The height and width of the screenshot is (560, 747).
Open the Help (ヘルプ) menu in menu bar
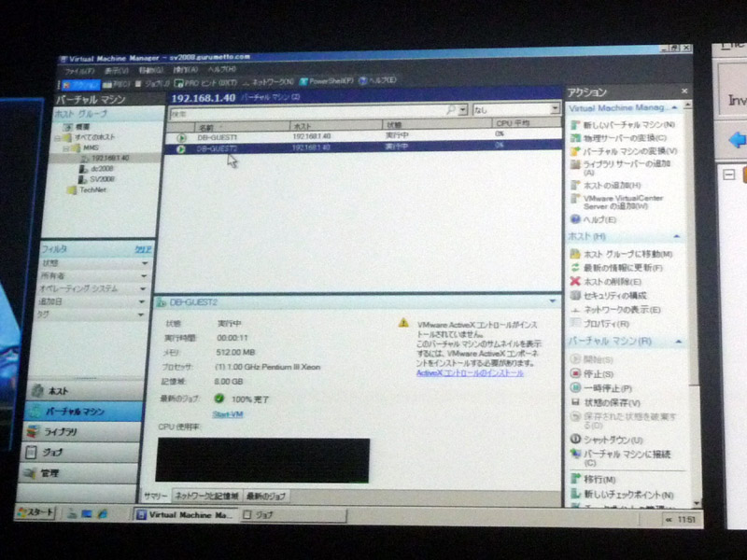(221, 69)
